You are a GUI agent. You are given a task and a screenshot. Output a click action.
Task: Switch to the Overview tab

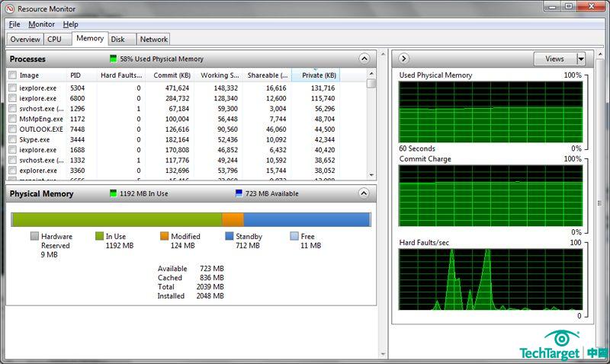click(24, 39)
